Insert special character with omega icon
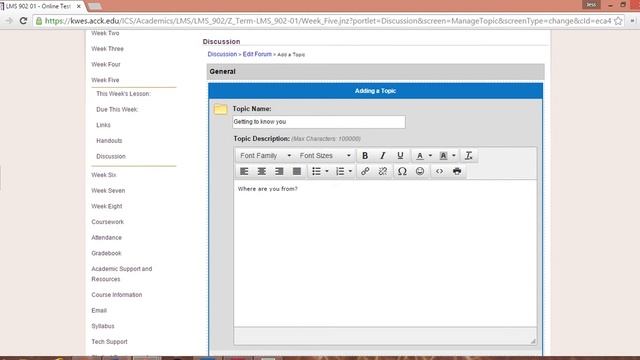640x360 pixels. pos(402,171)
